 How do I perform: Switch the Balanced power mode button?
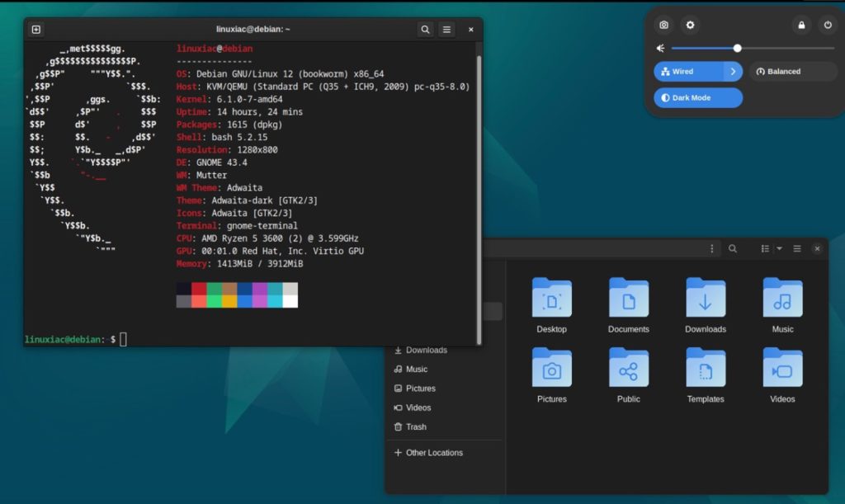(793, 72)
